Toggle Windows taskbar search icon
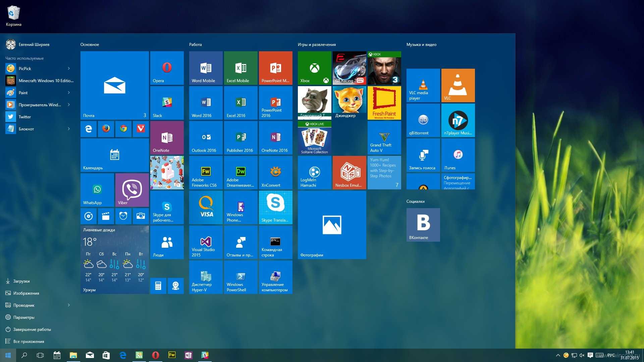Screen dimensions: 644x362 24,355
